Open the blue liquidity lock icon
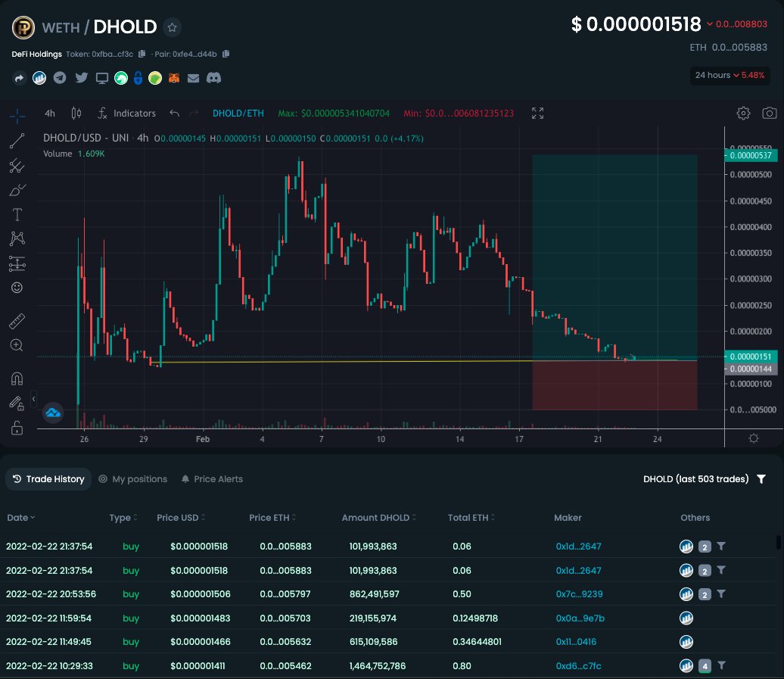 click(x=138, y=78)
